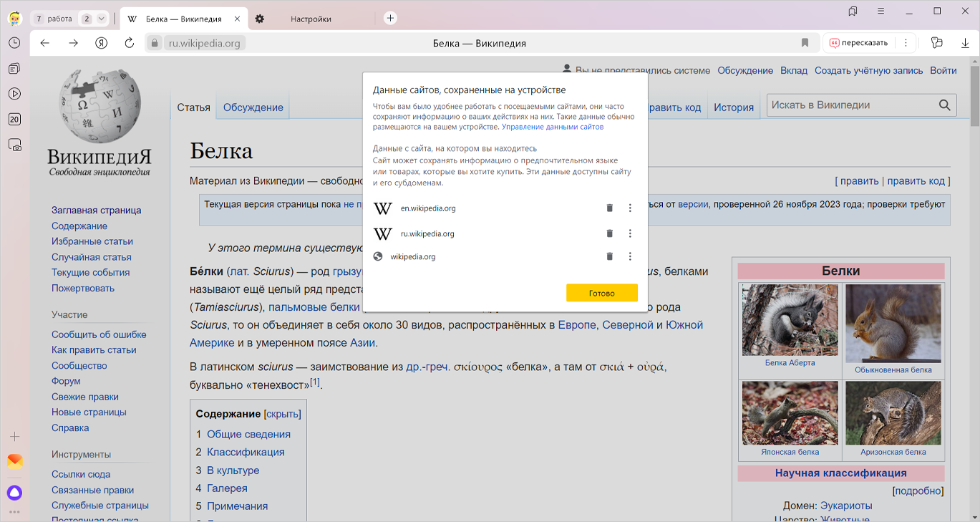
Task: Open Случайная статья link
Action: [x=92, y=257]
